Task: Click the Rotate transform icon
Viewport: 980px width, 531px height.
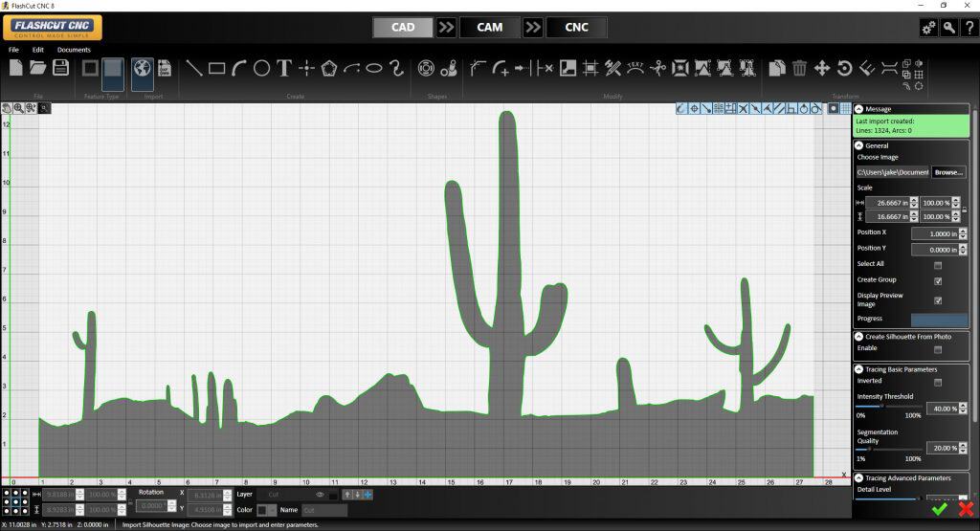Action: point(844,68)
